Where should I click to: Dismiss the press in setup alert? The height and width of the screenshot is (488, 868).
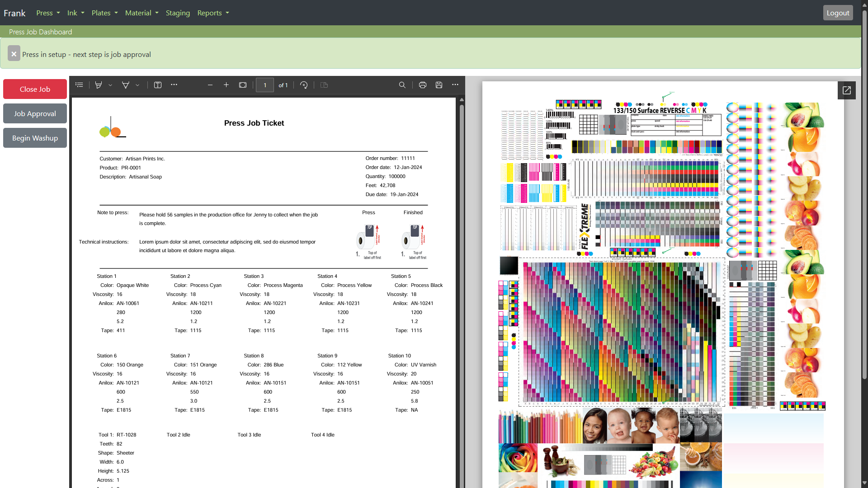[14, 54]
